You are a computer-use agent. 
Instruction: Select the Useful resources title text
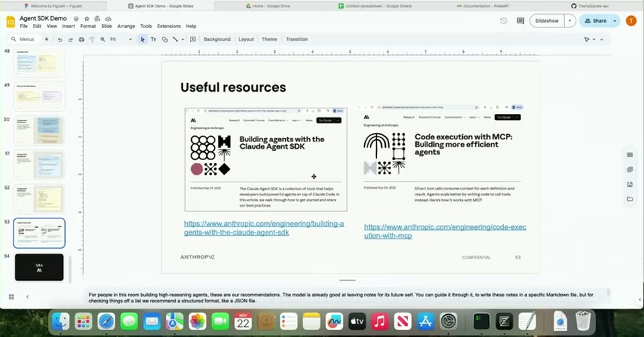click(233, 87)
